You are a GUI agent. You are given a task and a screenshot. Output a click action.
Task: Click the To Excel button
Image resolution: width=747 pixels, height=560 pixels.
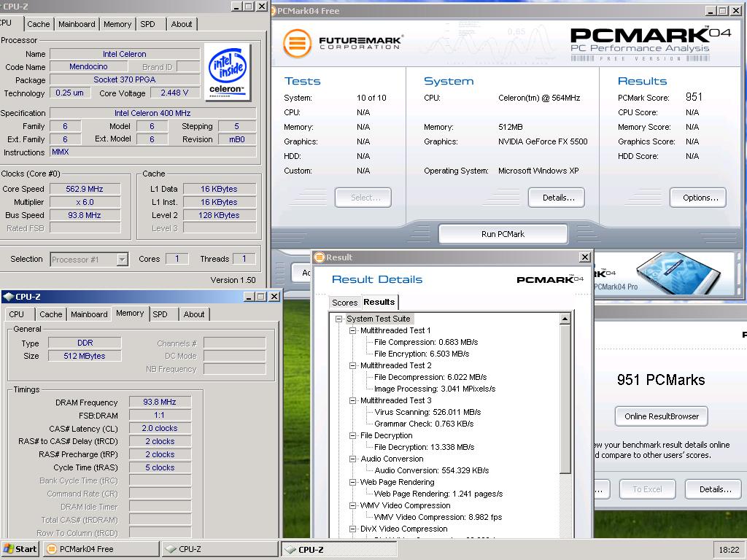click(648, 489)
